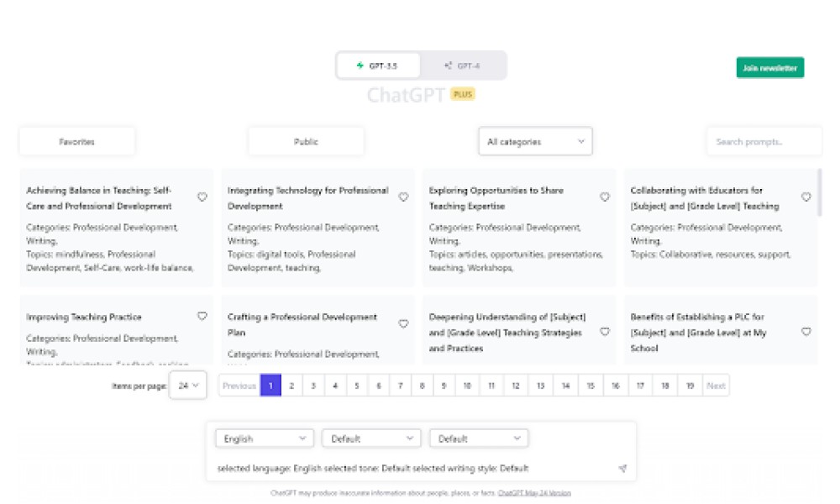Open the All categories dropdown

pos(535,142)
